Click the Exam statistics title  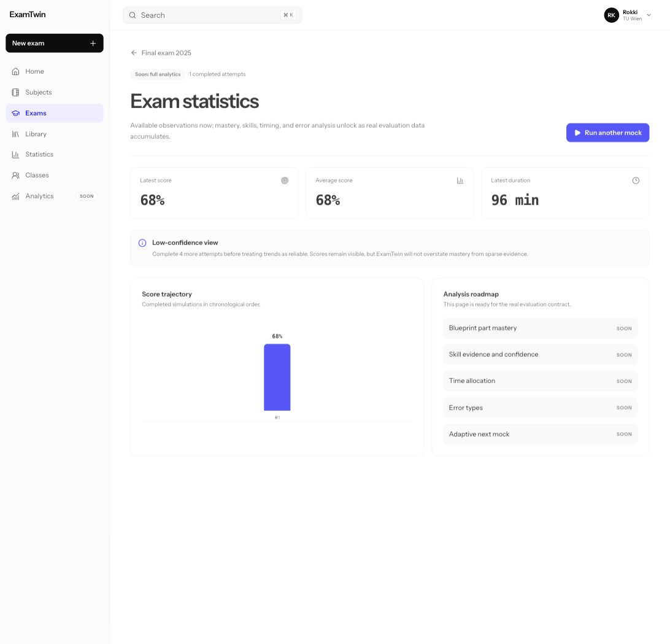(x=194, y=101)
